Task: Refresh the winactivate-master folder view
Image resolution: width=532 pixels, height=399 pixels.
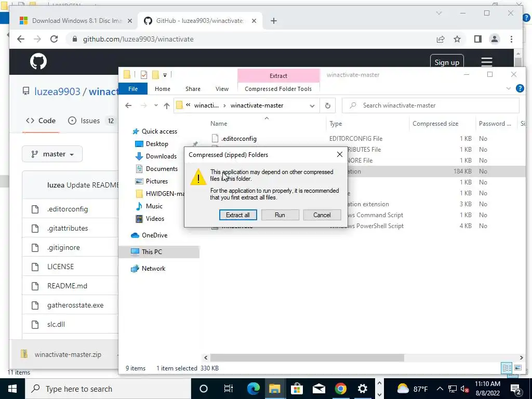Action: (327, 105)
